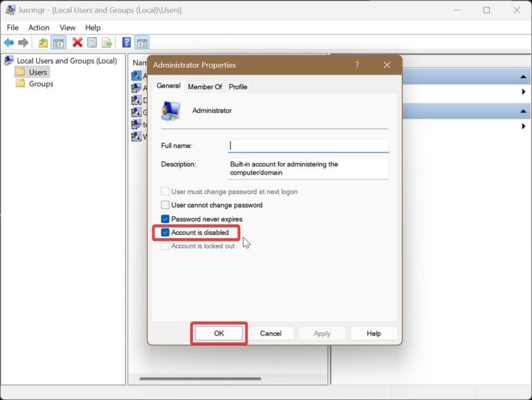This screenshot has width=532, height=400.
Task: Click the Back arrow toolbar icon
Action: point(9,43)
